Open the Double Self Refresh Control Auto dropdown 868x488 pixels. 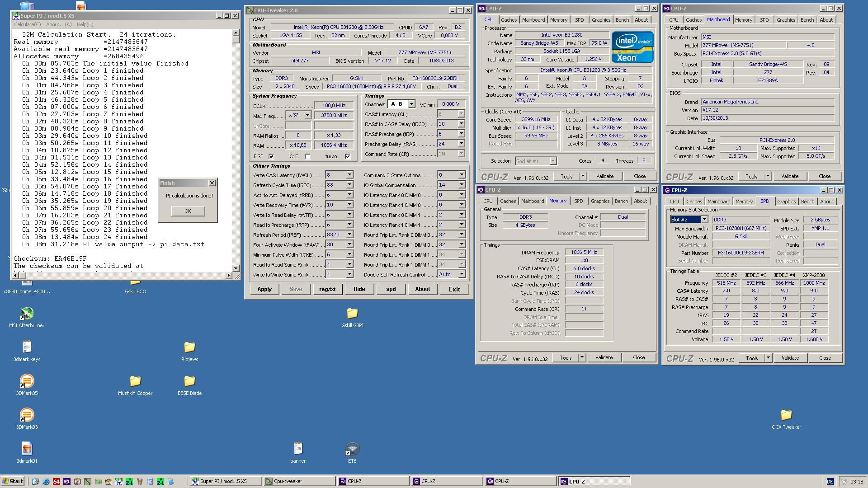coord(462,274)
